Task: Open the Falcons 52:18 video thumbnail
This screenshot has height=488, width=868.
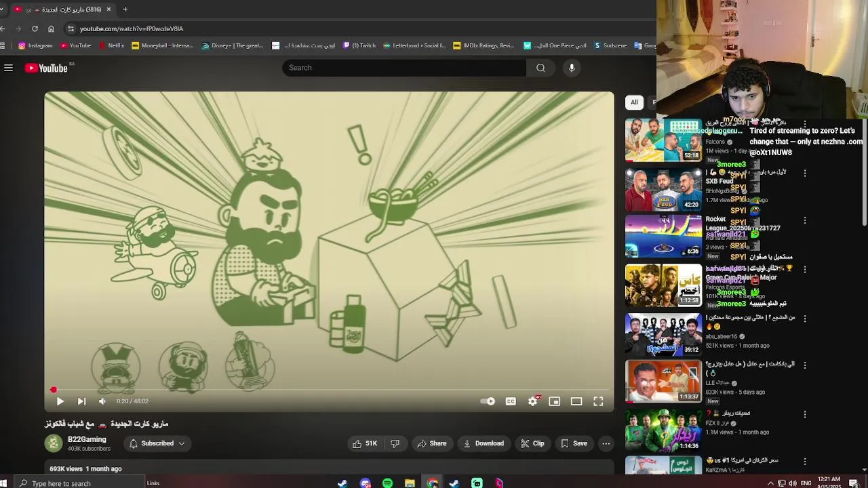Action: [663, 140]
